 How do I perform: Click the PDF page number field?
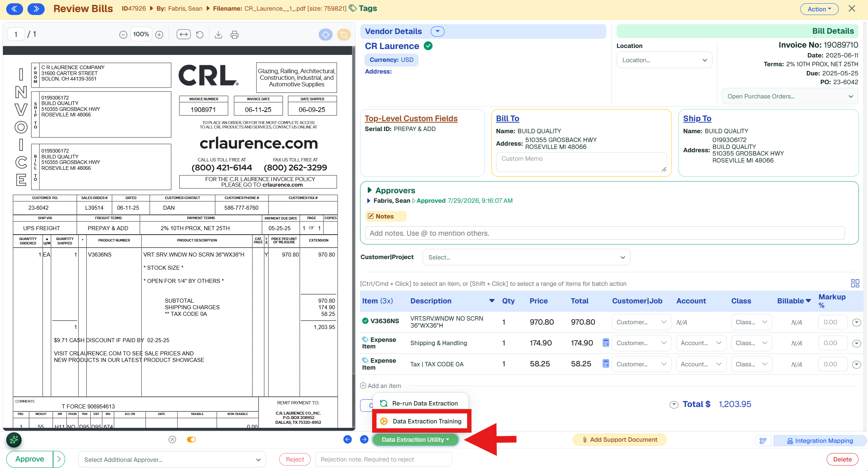[x=16, y=34]
